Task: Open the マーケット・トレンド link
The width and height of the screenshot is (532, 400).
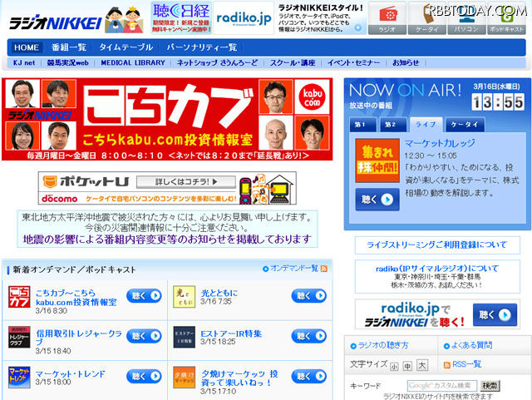Action: pos(71,374)
